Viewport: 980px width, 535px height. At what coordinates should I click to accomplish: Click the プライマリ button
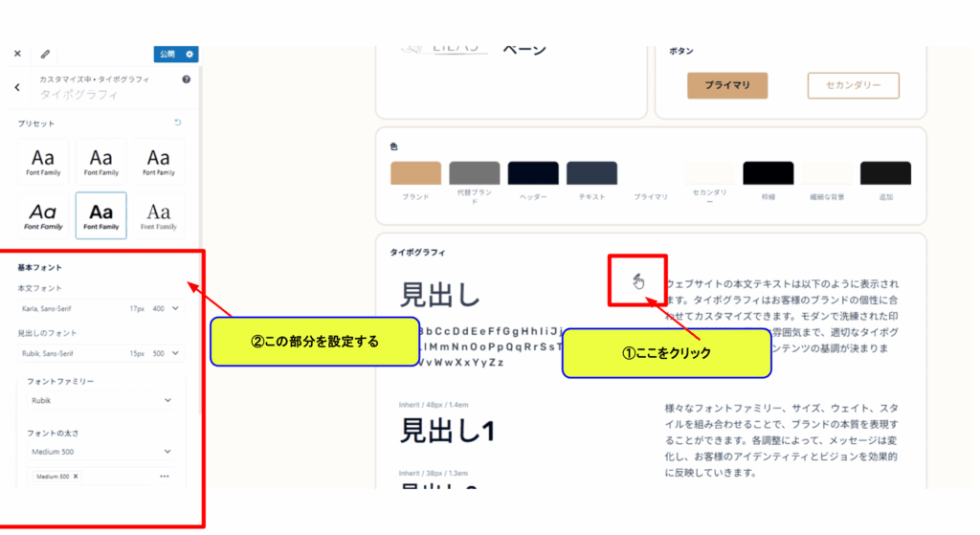tap(727, 85)
